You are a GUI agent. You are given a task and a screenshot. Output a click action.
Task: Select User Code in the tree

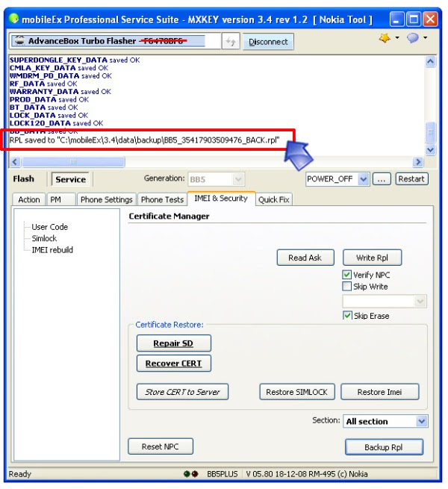point(49,227)
